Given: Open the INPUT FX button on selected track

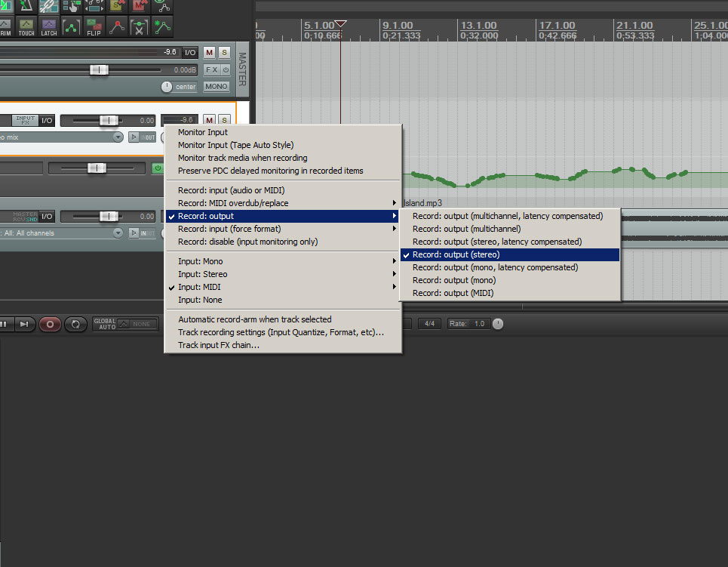Looking at the screenshot, I should point(25,120).
